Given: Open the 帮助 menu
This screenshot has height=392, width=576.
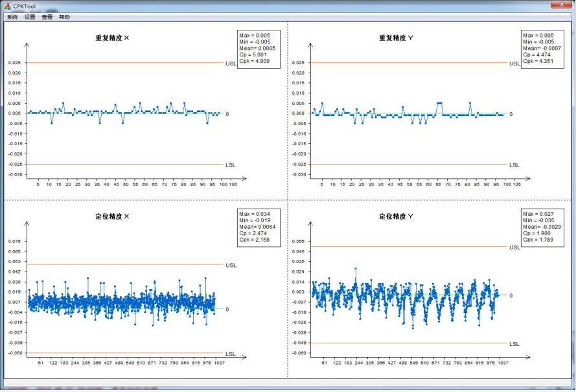Looking at the screenshot, I should tap(65, 17).
